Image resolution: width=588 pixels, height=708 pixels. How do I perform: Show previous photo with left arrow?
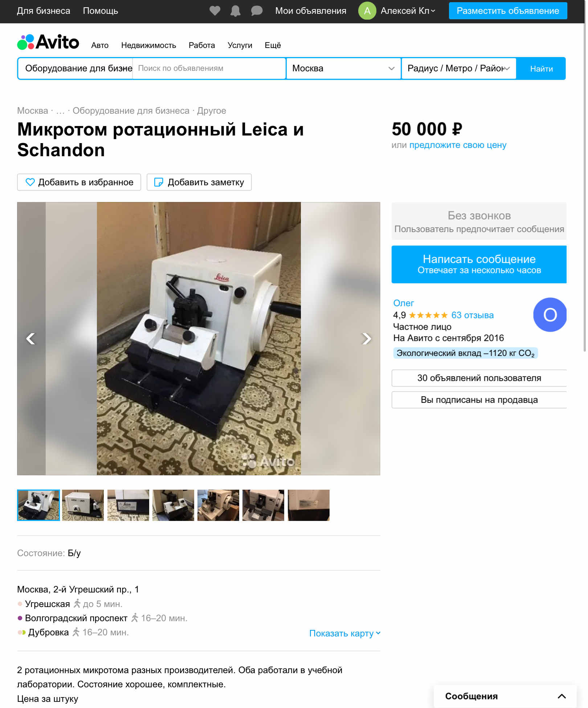pos(31,339)
